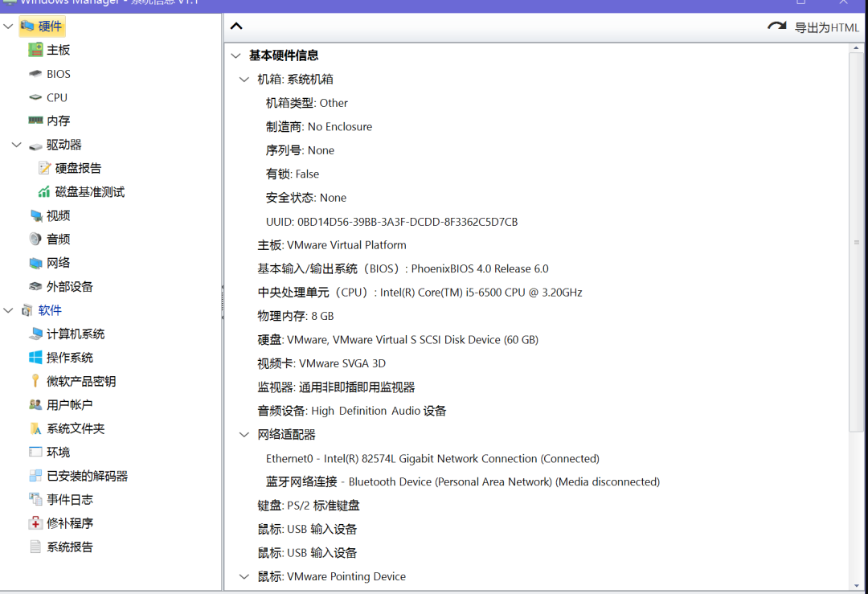868x594 pixels.
Task: Click the export arrow icon beside 导出为HTML
Action: [777, 26]
